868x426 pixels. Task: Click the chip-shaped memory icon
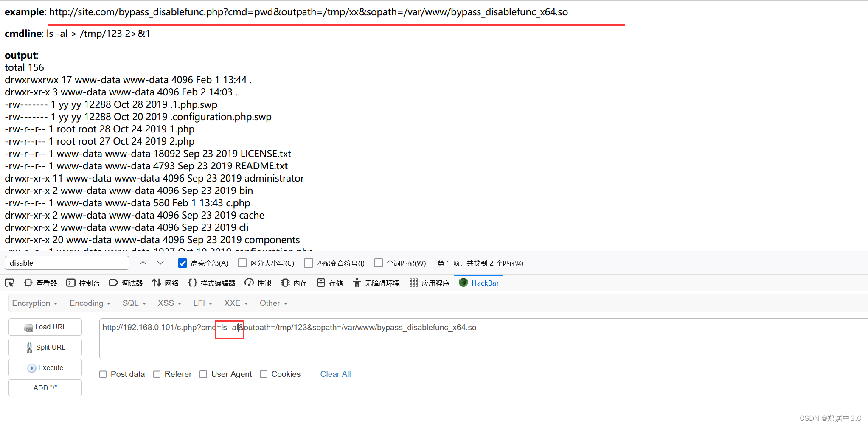[x=285, y=283]
